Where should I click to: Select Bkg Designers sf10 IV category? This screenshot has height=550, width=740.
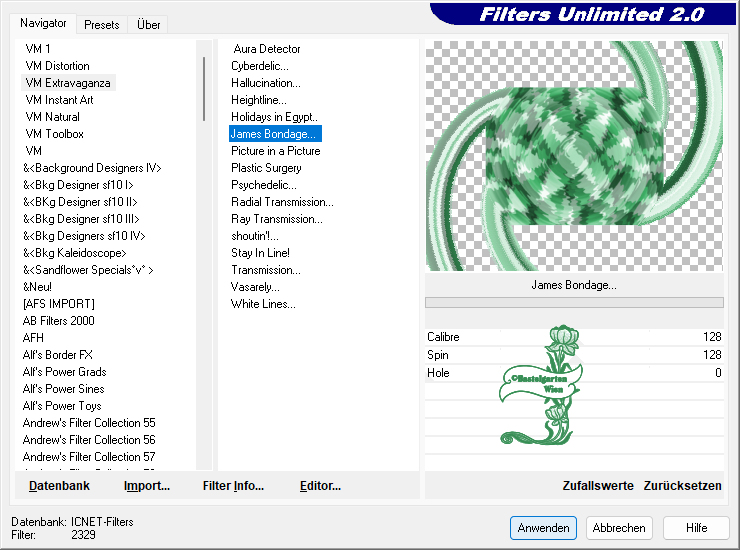(x=84, y=236)
